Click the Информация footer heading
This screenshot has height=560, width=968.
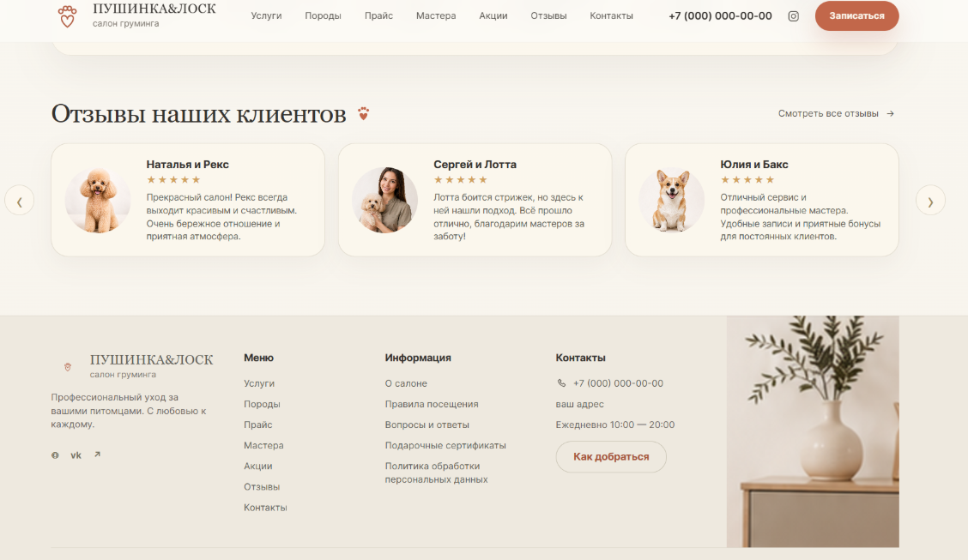click(418, 358)
